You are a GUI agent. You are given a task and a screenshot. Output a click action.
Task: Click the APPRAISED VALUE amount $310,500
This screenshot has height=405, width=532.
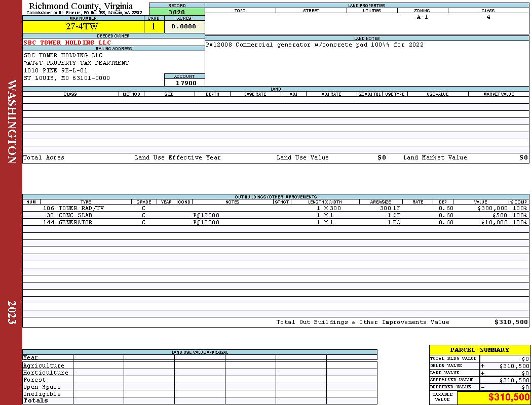coord(514,380)
